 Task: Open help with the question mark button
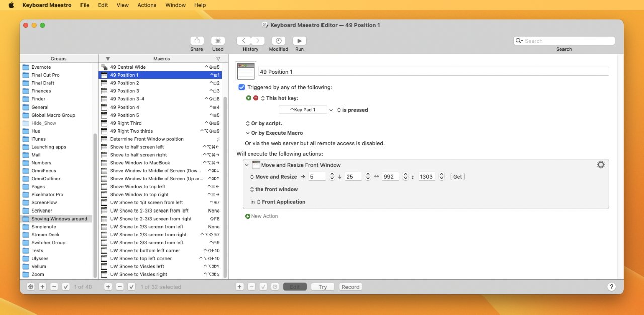tap(611, 287)
